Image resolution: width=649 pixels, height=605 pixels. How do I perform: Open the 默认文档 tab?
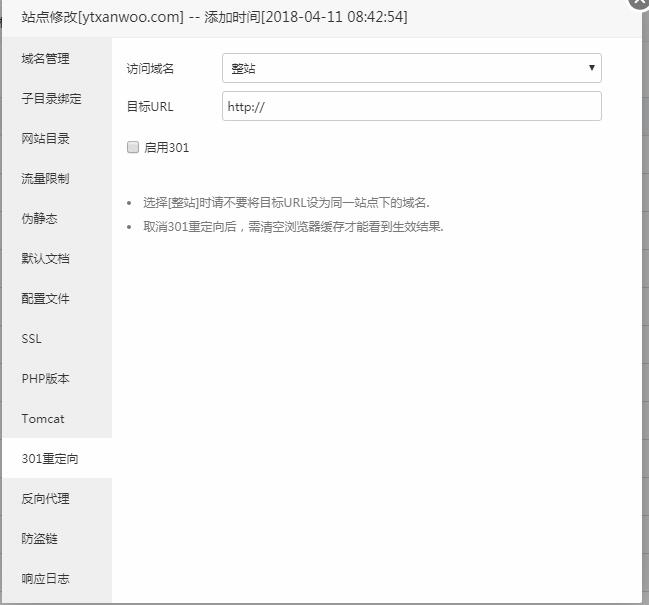point(46,259)
